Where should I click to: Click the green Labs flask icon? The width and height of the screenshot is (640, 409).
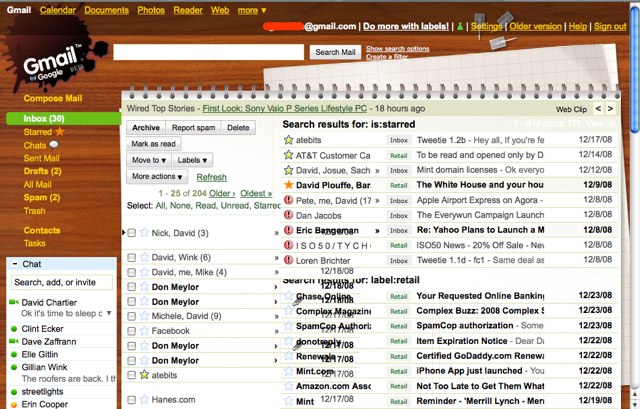[460, 27]
